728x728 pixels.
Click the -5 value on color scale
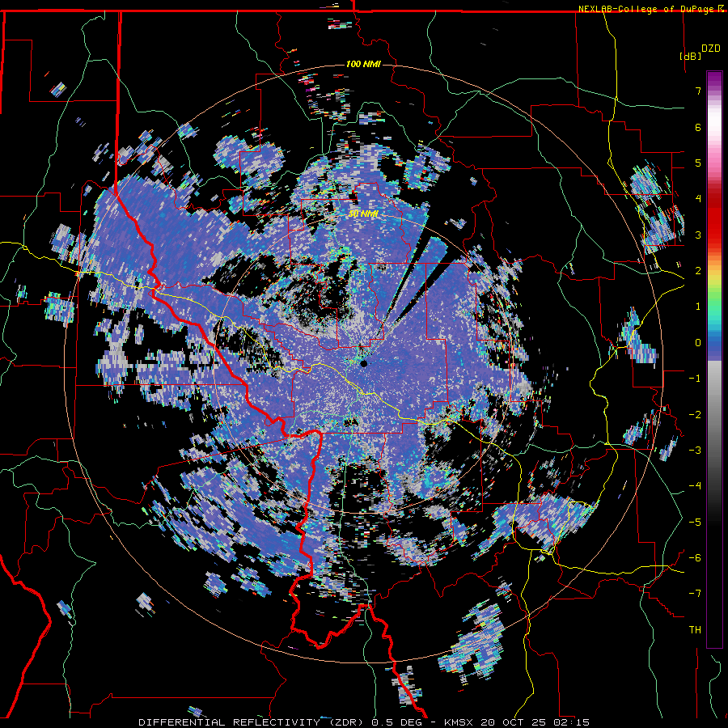coord(695,523)
